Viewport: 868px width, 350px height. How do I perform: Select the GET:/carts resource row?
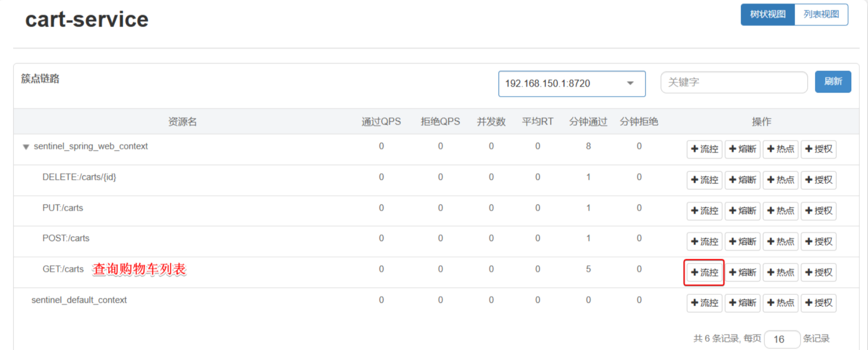(x=63, y=269)
